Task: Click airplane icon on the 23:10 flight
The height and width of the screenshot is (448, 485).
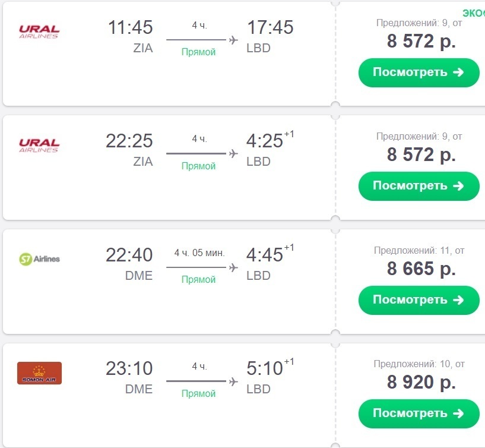Action: [233, 381]
